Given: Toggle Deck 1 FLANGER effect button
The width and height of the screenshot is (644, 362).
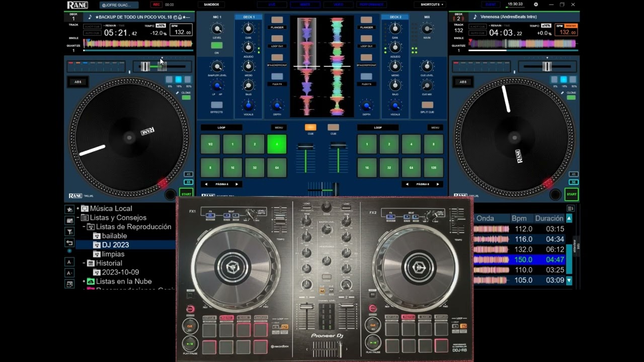Looking at the screenshot, I should pos(277,20).
